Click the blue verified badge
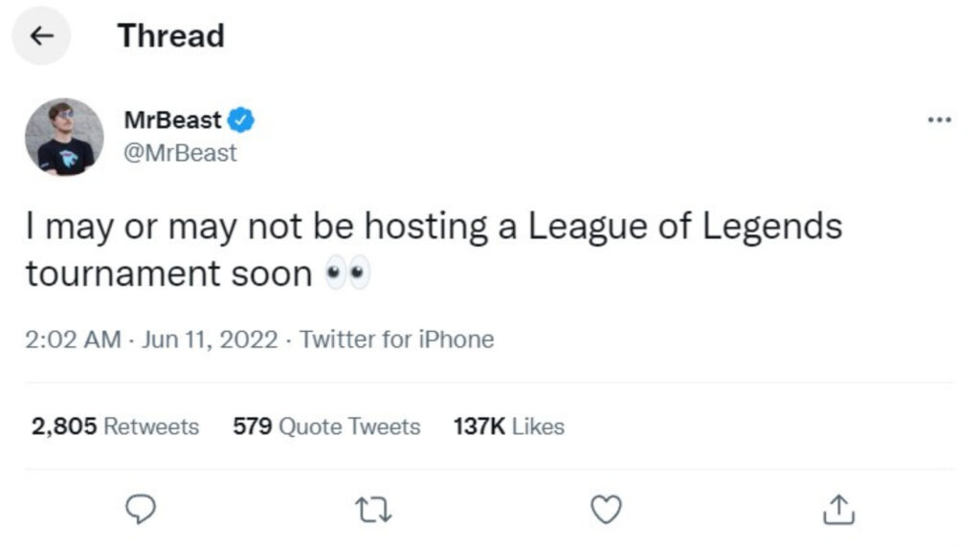 coord(240,120)
